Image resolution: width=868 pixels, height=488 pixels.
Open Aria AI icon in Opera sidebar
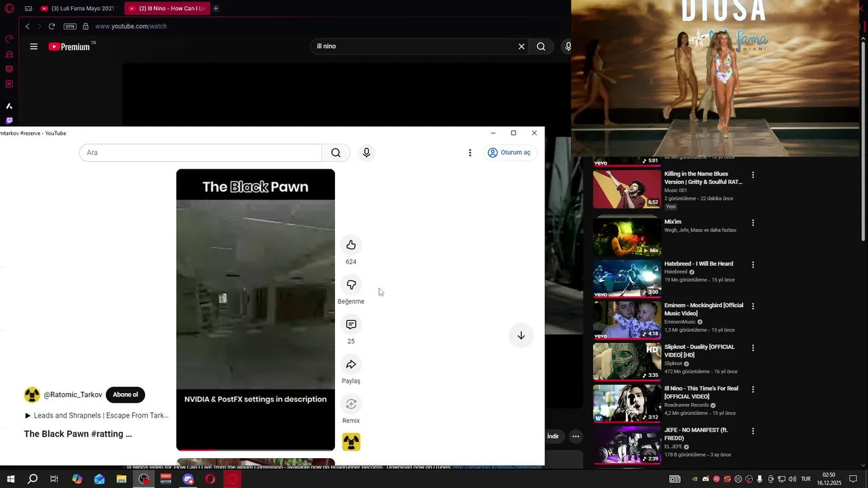pos(9,106)
